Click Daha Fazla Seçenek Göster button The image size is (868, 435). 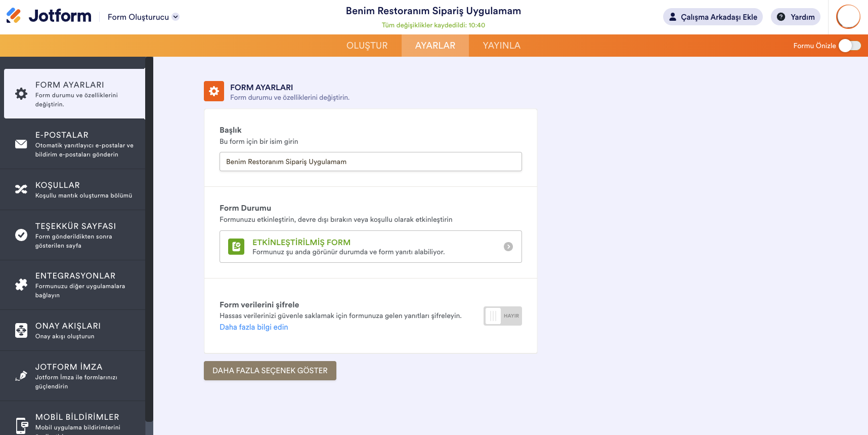click(270, 371)
